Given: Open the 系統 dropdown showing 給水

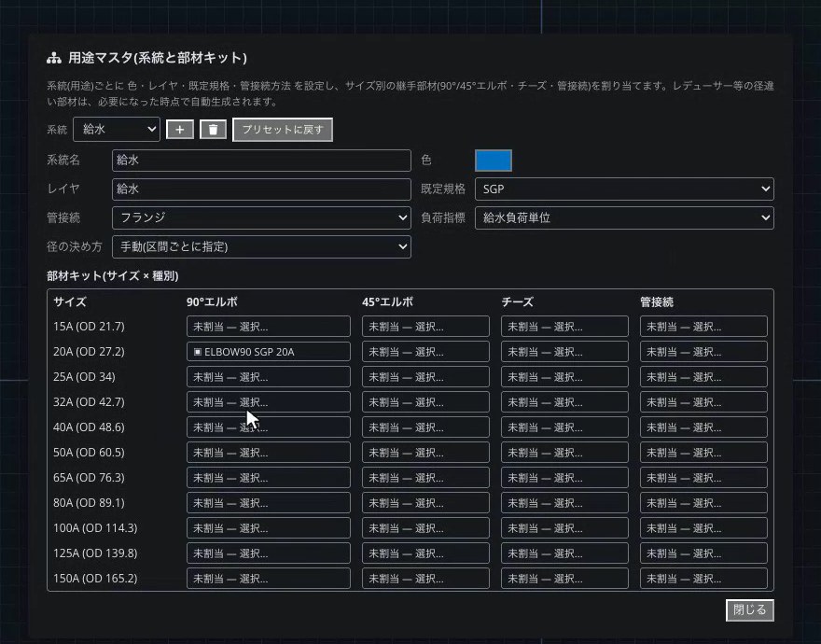Looking at the screenshot, I should pyautogui.click(x=117, y=130).
